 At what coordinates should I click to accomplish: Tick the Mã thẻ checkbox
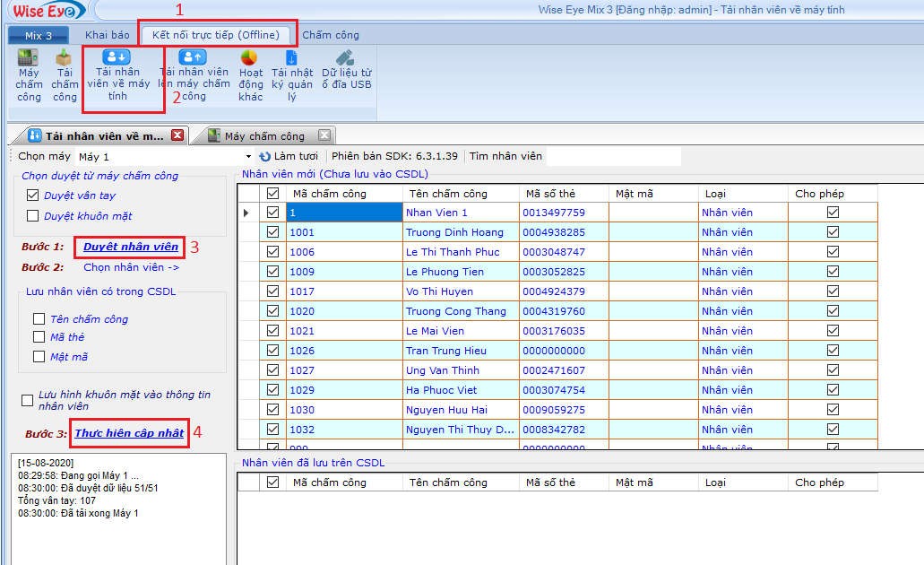click(39, 337)
